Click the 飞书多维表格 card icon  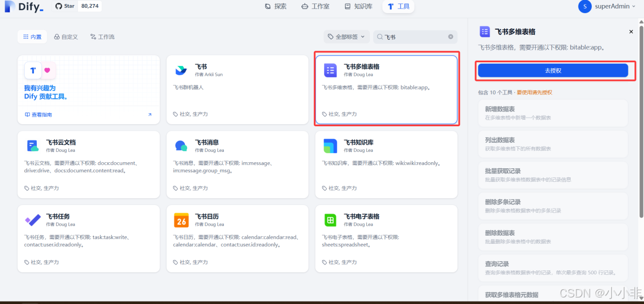330,70
